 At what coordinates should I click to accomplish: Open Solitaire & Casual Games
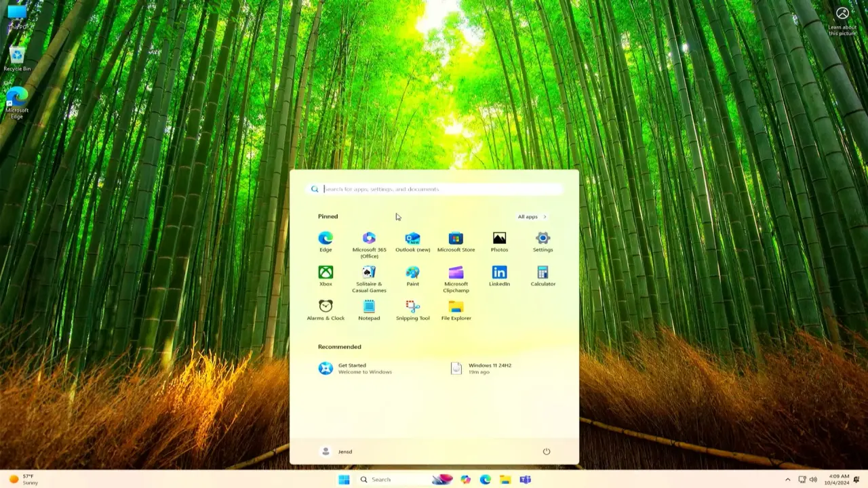(369, 279)
